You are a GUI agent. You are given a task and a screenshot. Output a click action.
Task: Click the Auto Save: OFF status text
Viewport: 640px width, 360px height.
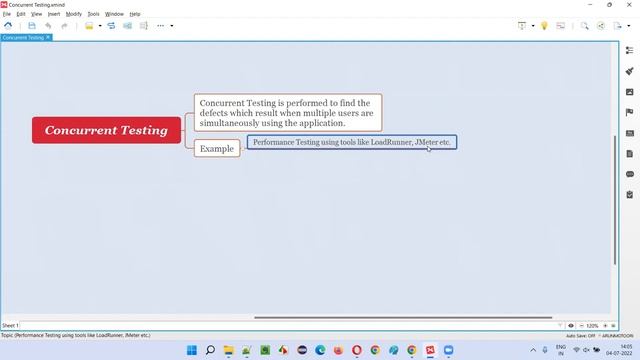point(580,336)
